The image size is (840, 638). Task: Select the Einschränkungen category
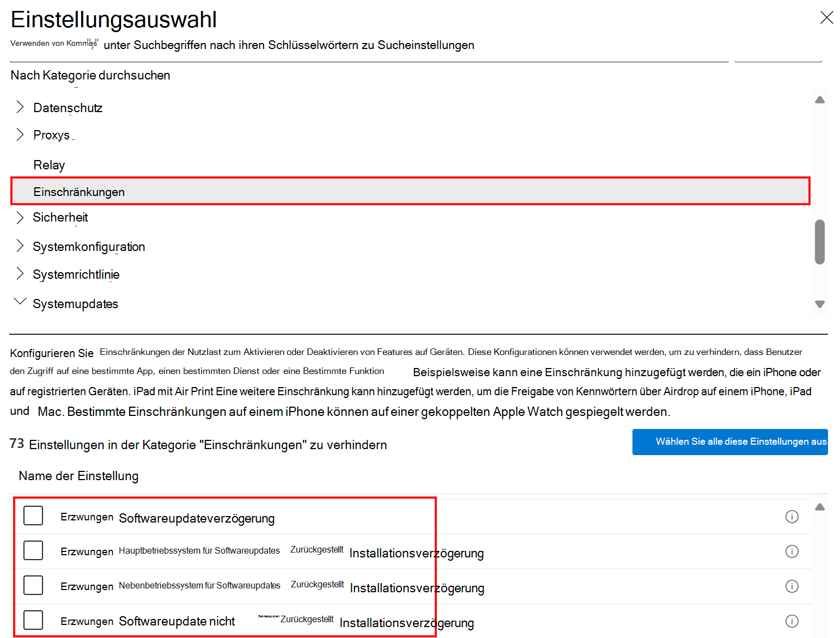point(410,191)
